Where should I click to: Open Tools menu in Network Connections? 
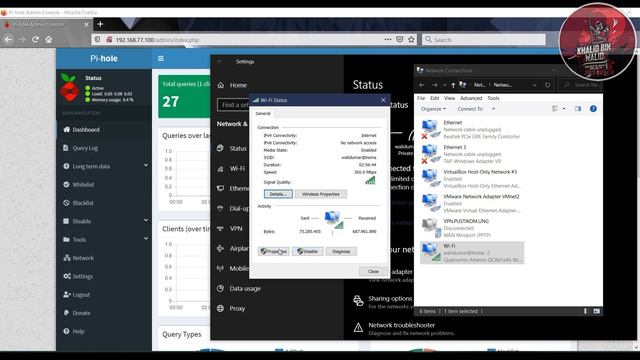493,98
